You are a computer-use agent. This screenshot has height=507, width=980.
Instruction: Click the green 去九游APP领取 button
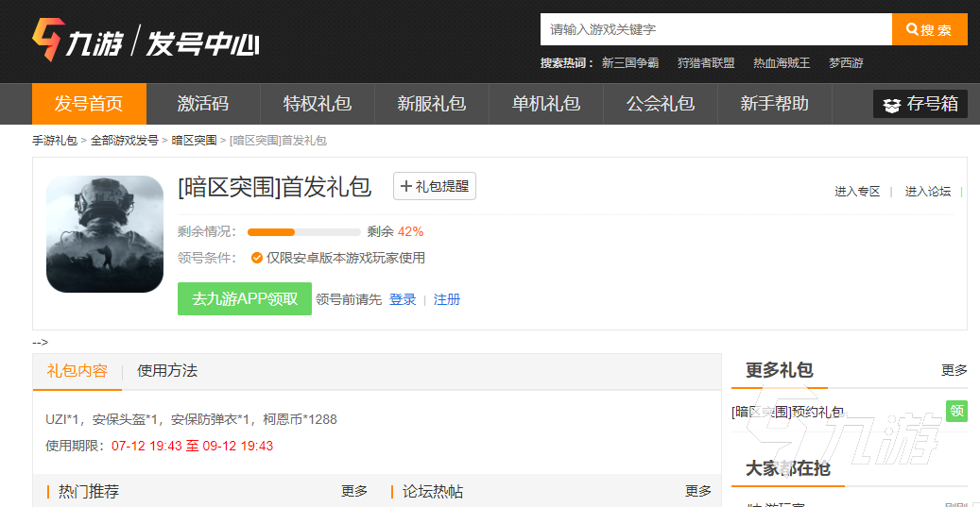tap(245, 298)
